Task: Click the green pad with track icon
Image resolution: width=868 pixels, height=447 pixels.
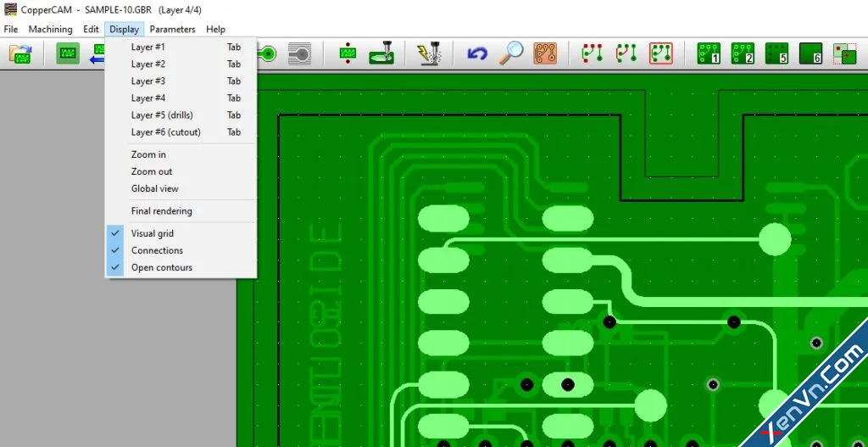Action: pos(267,53)
